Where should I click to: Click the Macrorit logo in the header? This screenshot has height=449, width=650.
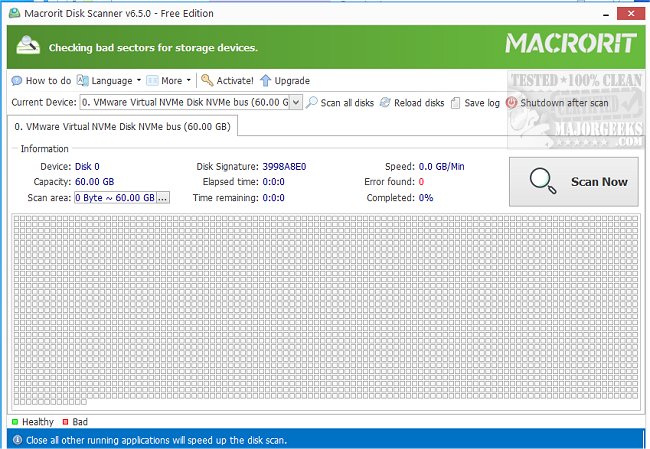pyautogui.click(x=568, y=44)
